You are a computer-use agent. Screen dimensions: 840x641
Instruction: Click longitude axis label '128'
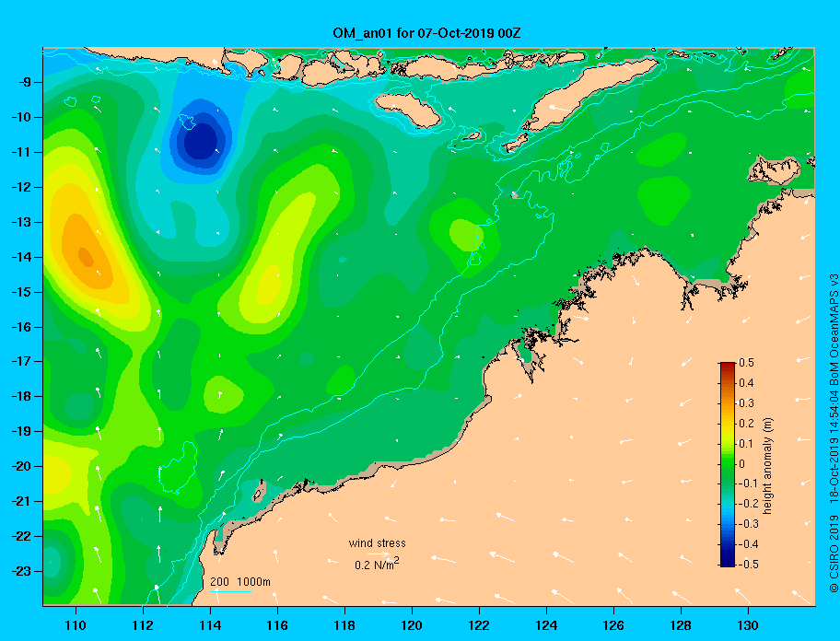681,625
